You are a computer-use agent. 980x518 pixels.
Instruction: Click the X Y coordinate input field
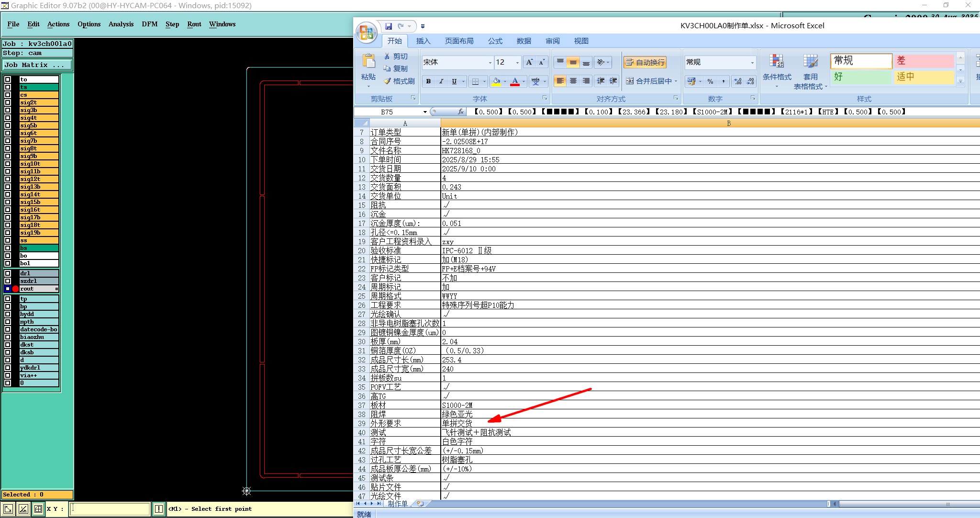[x=110, y=509]
